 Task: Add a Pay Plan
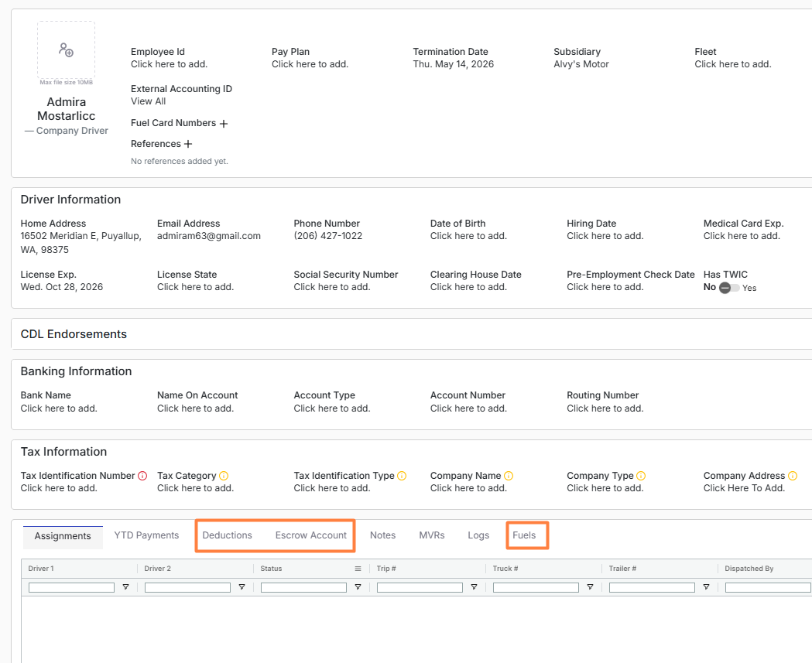pyautogui.click(x=310, y=64)
